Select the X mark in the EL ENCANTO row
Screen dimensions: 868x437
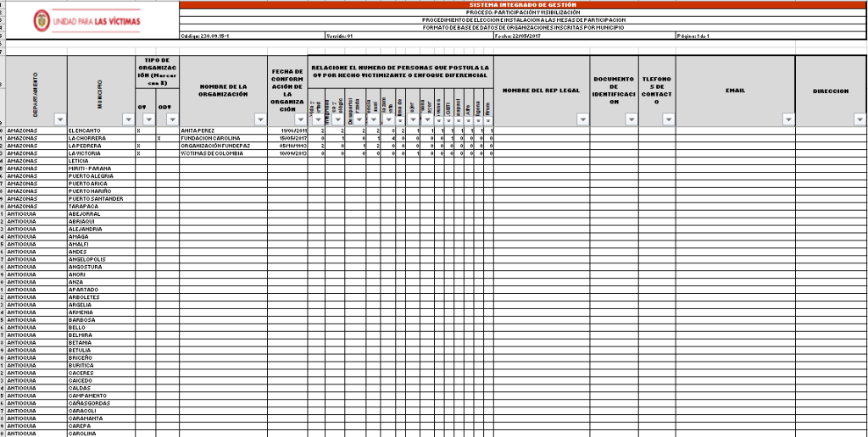pos(146,130)
